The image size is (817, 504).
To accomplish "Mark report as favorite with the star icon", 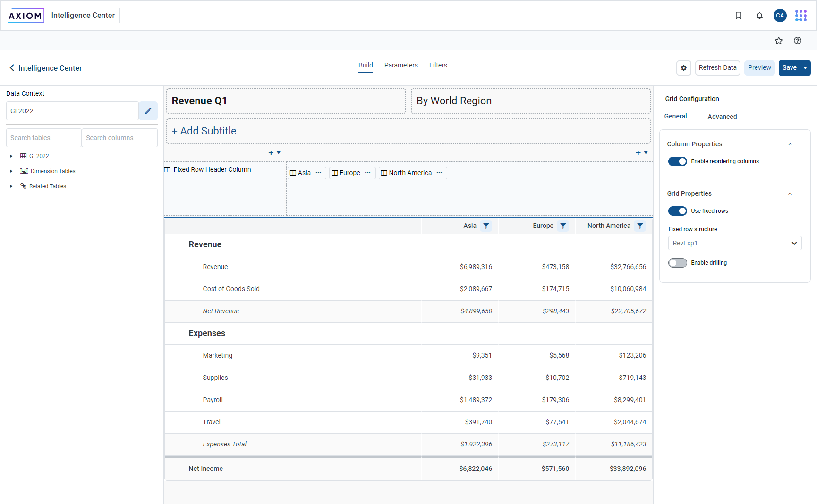I will coord(778,41).
